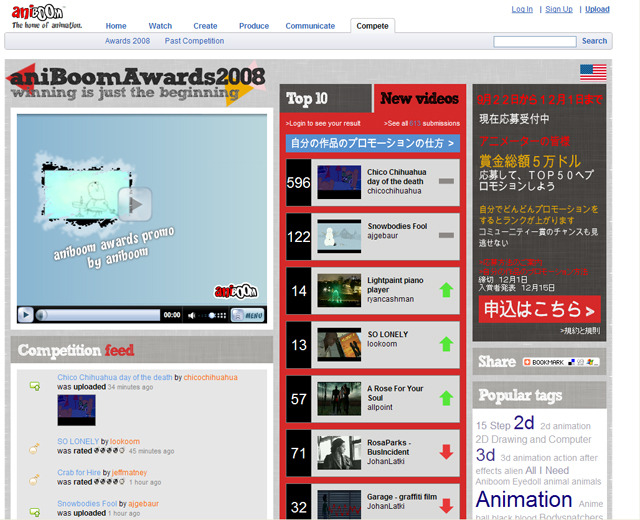This screenshot has width=640, height=520.
Task: Click the red down arrow for RosaParks BusIncident
Action: 446,452
